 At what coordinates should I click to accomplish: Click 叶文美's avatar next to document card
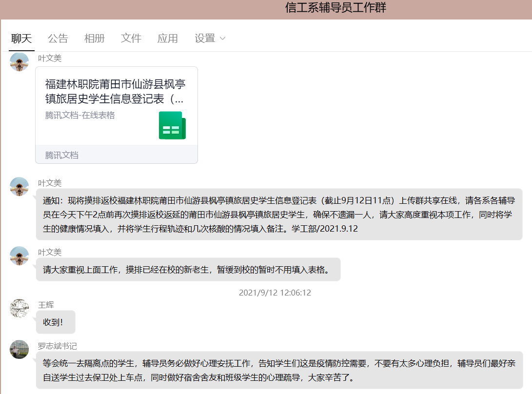tap(20, 62)
